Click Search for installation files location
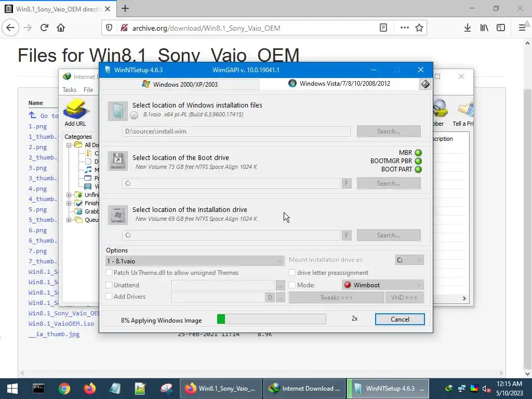This screenshot has height=399, width=532. (389, 131)
